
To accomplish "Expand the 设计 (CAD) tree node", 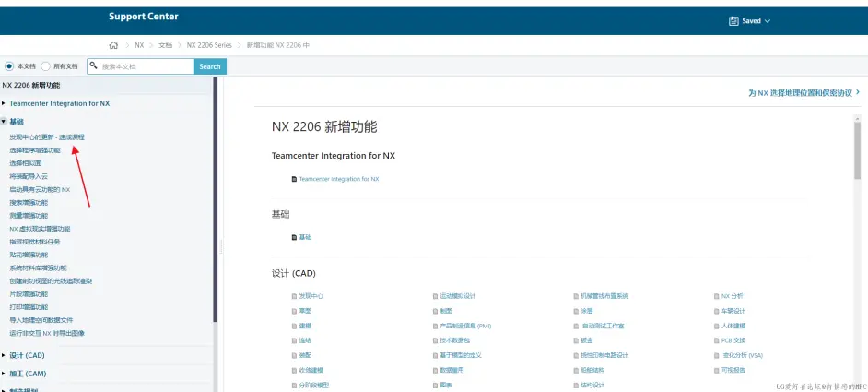I will [x=4, y=355].
